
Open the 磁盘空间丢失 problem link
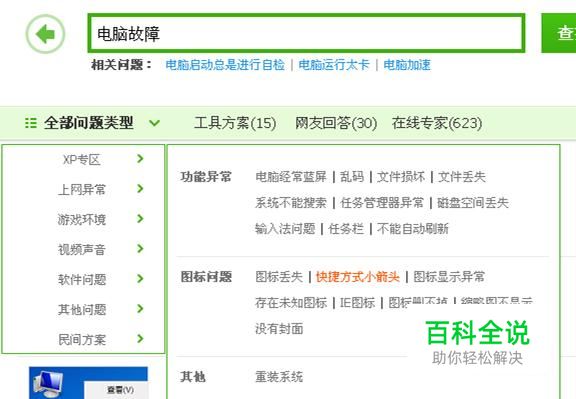click(x=473, y=203)
